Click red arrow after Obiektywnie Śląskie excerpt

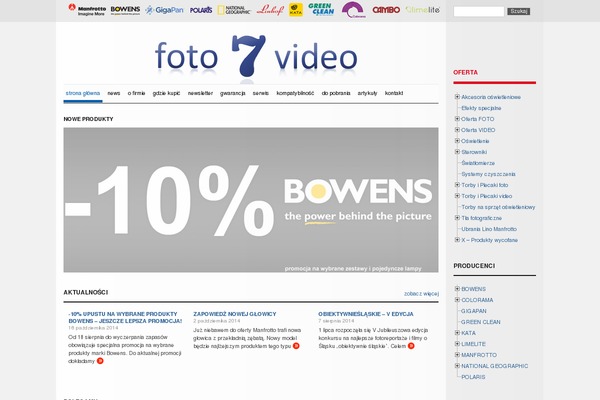(411, 346)
